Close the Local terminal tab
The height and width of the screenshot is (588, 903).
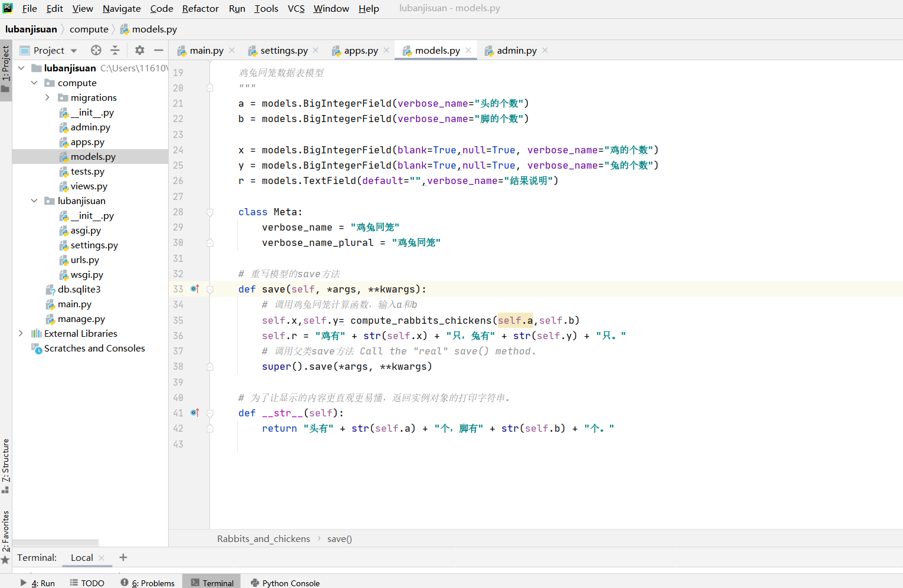[101, 558]
